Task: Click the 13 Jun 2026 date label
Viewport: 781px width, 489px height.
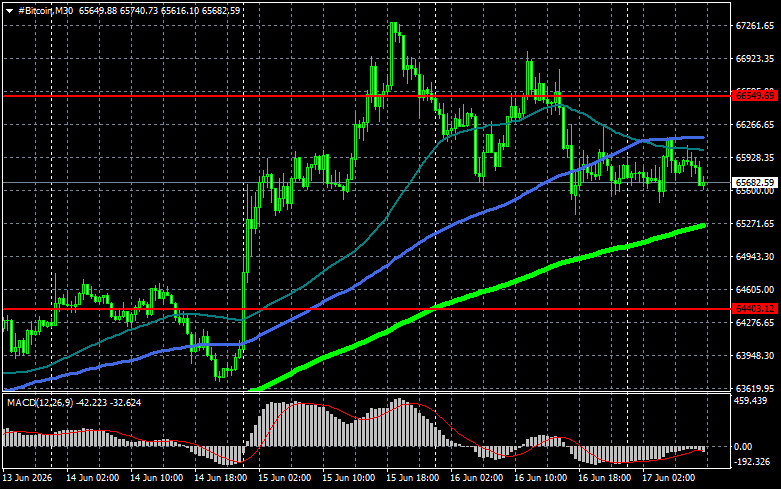Action: (27, 478)
